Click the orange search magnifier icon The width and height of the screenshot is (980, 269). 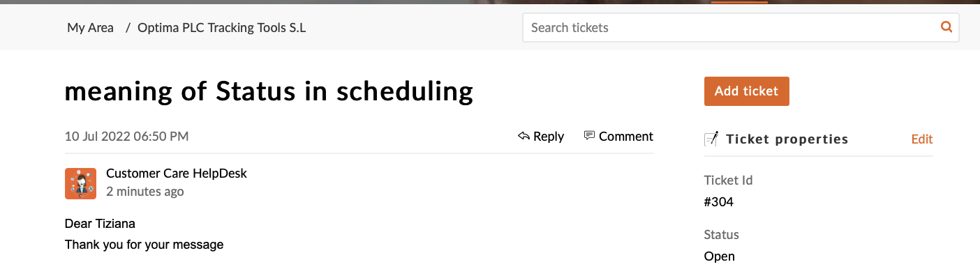click(946, 27)
